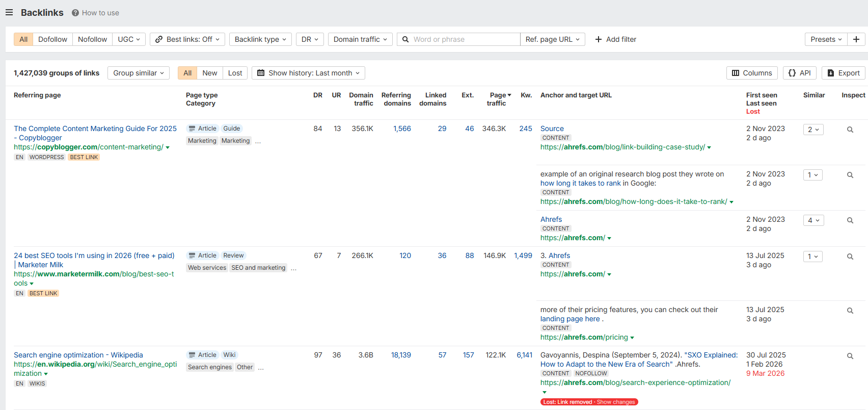Open the Columns settings
This screenshot has width=868, height=410.
coord(752,73)
